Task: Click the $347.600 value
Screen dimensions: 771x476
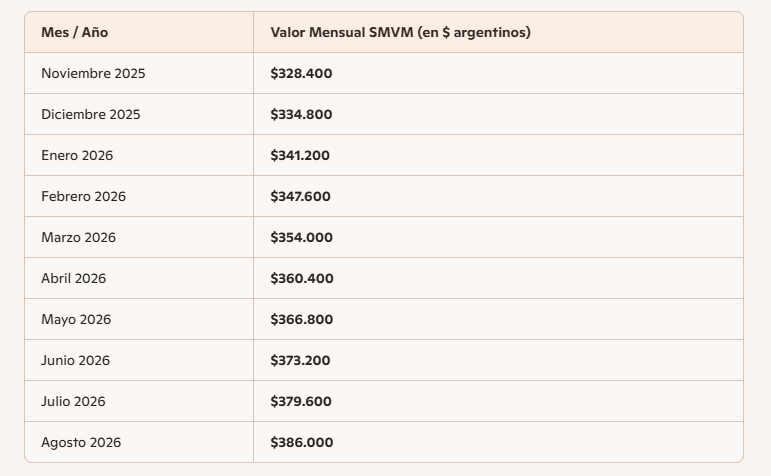Action: tap(300, 197)
